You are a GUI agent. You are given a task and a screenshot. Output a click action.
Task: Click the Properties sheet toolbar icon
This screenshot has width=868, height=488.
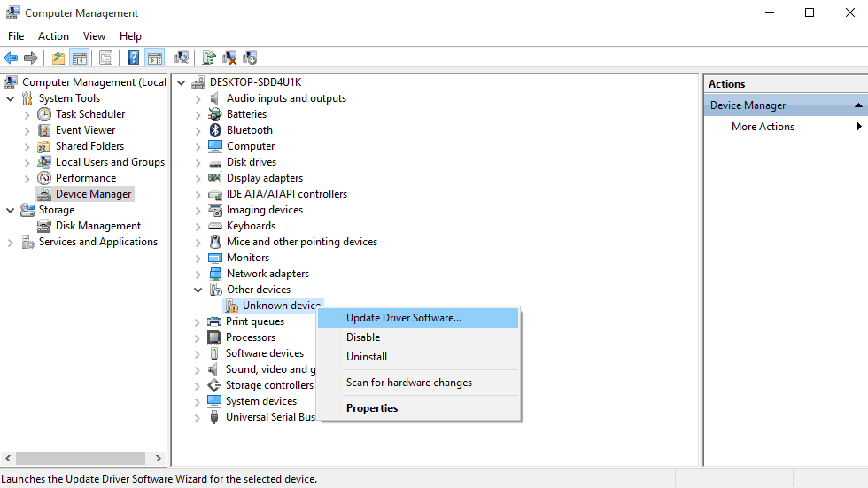[x=105, y=58]
